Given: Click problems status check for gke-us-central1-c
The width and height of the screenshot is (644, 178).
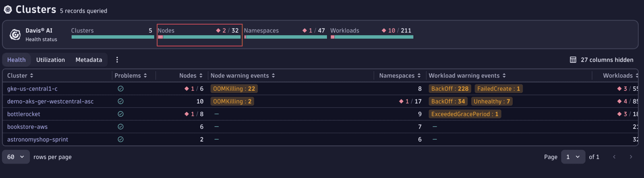Looking at the screenshot, I should click(120, 89).
